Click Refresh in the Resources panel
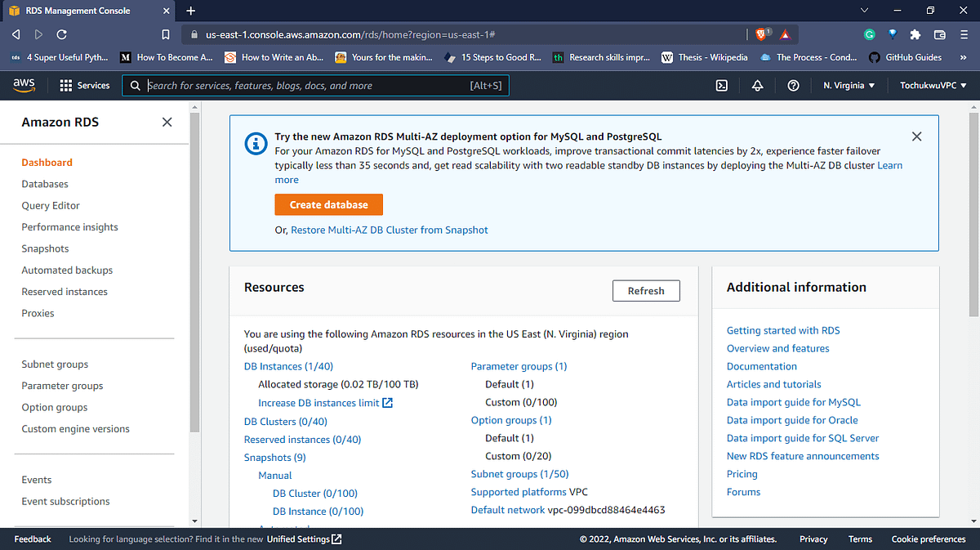The width and height of the screenshot is (980, 550). [x=645, y=290]
